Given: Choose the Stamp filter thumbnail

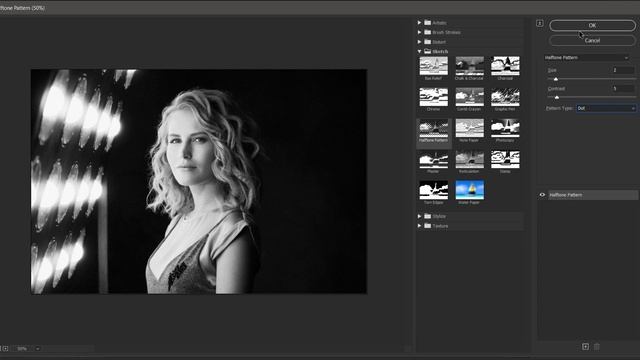Looking at the screenshot, I should (x=505, y=159).
